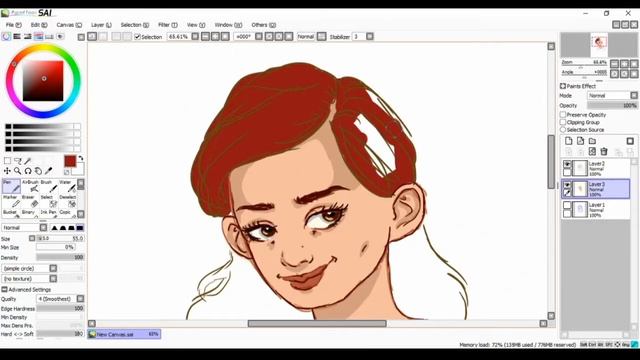The height and width of the screenshot is (360, 640).
Task: Delete the selected layer with trash icon
Action: point(604,152)
